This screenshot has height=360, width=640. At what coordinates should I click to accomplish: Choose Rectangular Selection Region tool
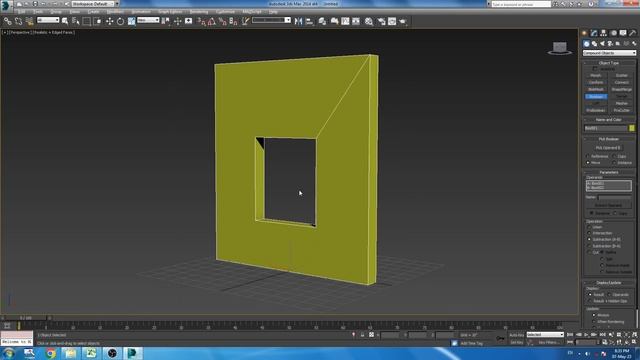[x=87, y=21]
